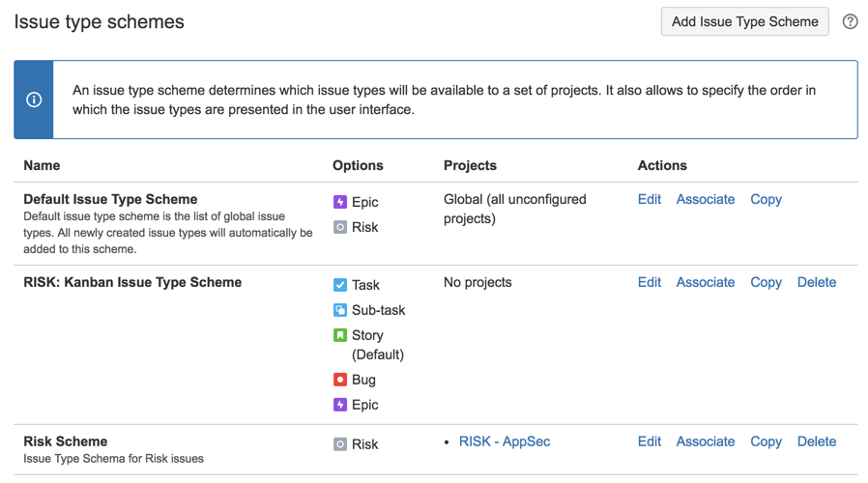Screen dimensions: 868x483
Task: Click the Risk icon in Risk Scheme row
Action: 340,444
